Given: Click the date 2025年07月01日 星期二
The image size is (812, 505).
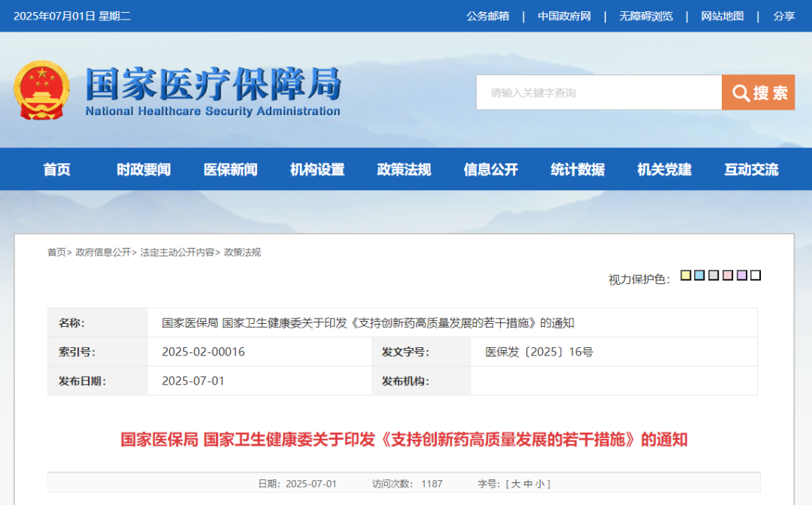Looking at the screenshot, I should click(72, 16).
